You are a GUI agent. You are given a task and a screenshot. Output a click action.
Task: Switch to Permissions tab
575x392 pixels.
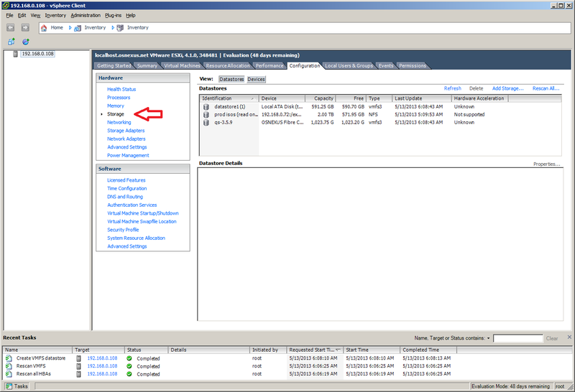pyautogui.click(x=413, y=66)
